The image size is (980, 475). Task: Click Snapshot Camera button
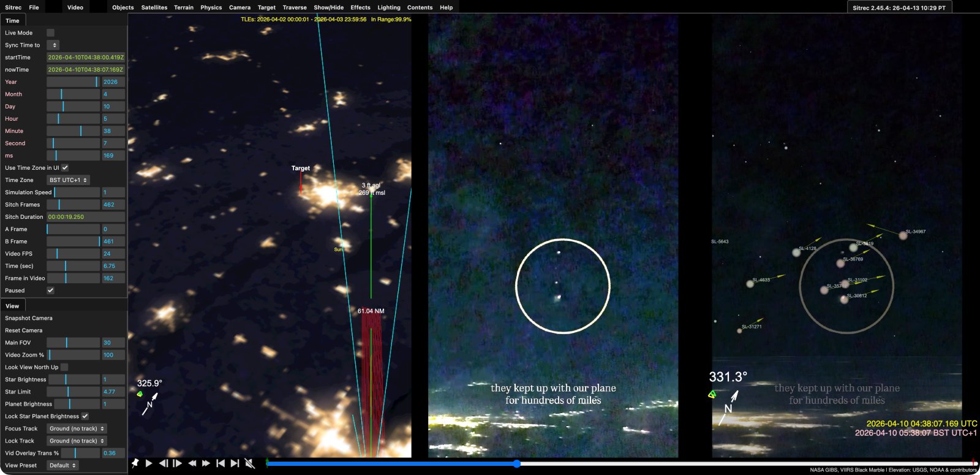coord(29,318)
